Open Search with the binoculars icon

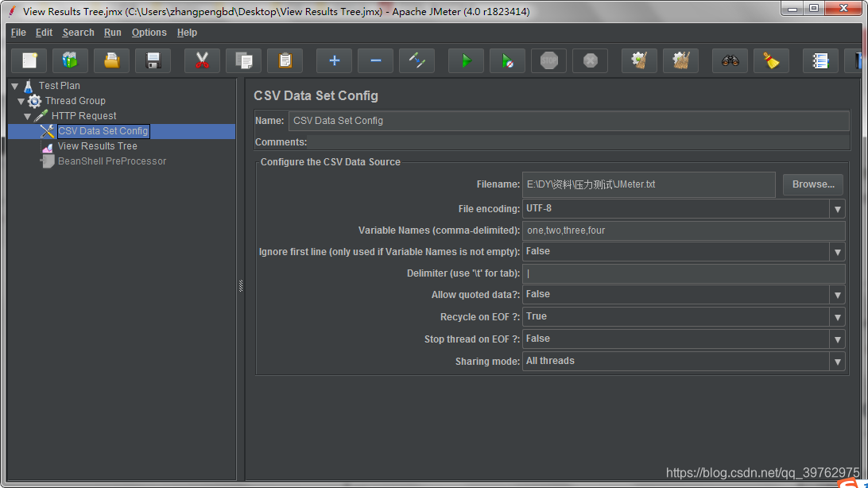[730, 60]
